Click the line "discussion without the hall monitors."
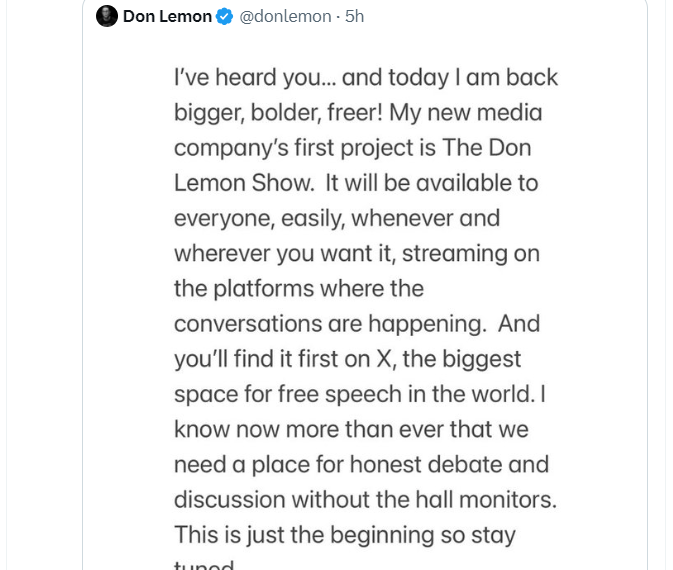673x570 pixels. (x=365, y=500)
